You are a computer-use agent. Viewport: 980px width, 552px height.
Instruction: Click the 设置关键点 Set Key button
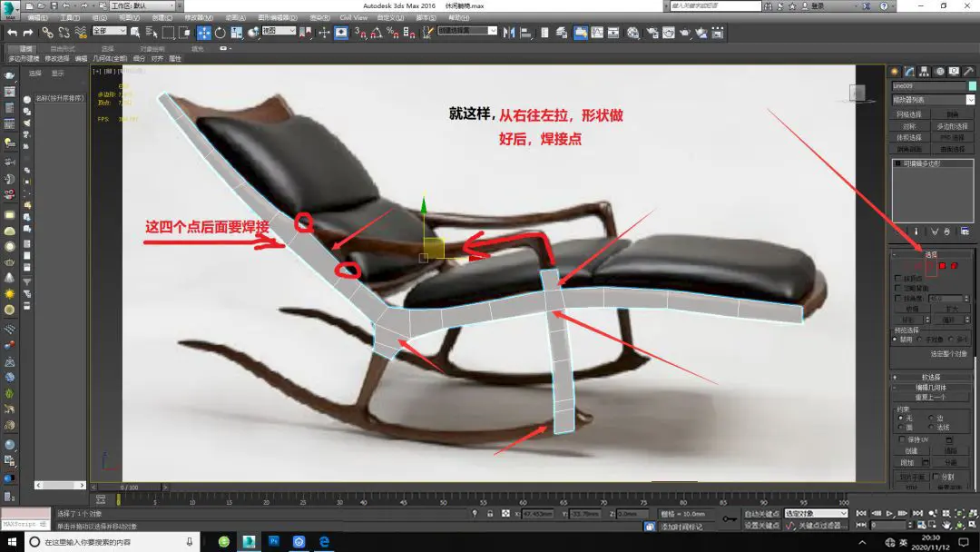(x=761, y=526)
